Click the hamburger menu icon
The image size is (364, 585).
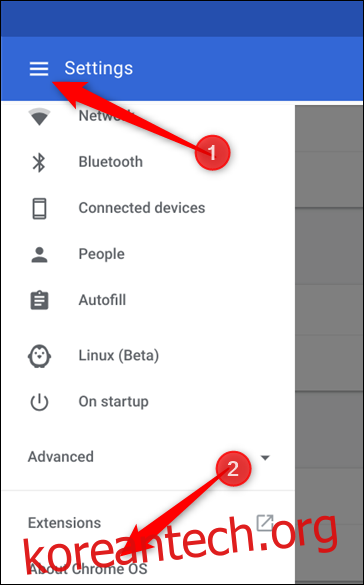pyautogui.click(x=39, y=69)
